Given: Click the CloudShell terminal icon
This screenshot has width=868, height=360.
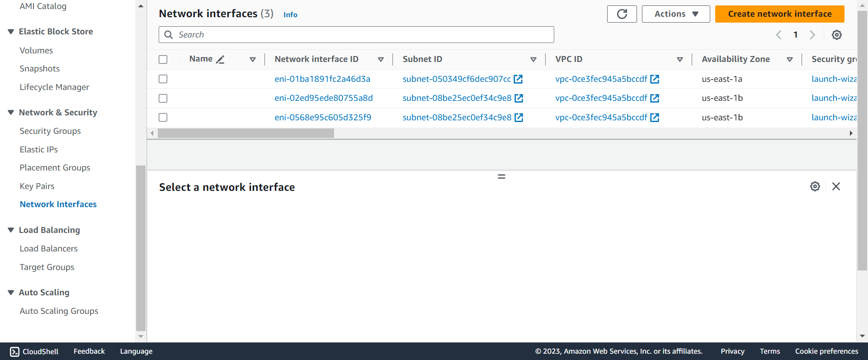Looking at the screenshot, I should (x=14, y=351).
